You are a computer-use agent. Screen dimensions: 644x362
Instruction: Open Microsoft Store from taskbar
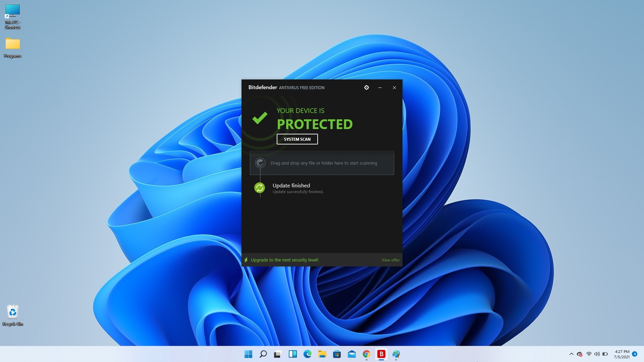coord(337,354)
